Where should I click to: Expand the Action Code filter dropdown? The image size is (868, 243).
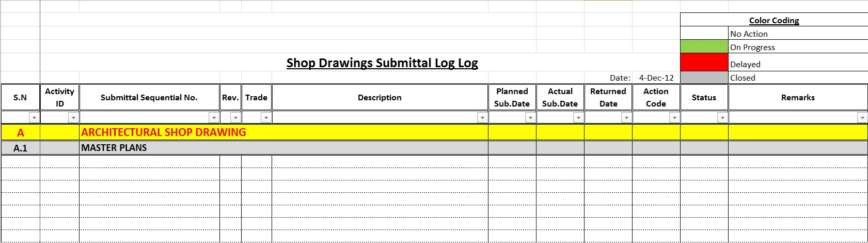[674, 118]
